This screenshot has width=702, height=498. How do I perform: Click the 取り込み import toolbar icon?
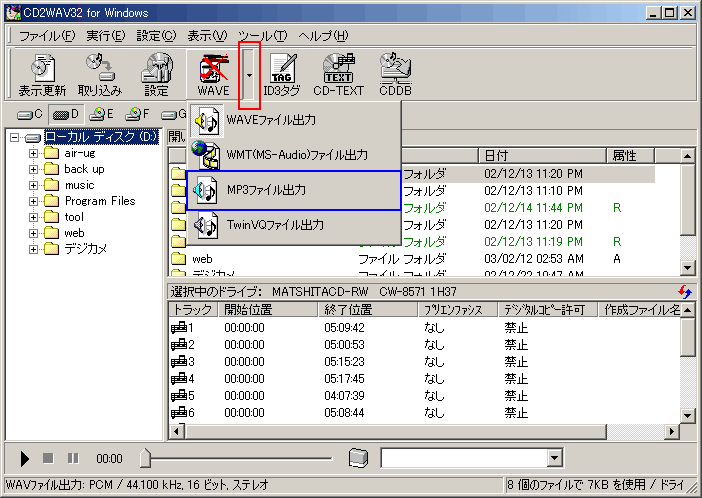tap(99, 75)
